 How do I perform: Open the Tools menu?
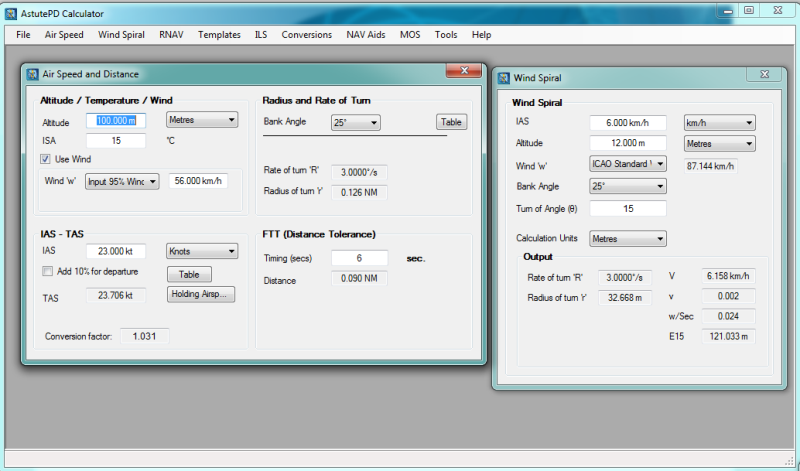(445, 35)
